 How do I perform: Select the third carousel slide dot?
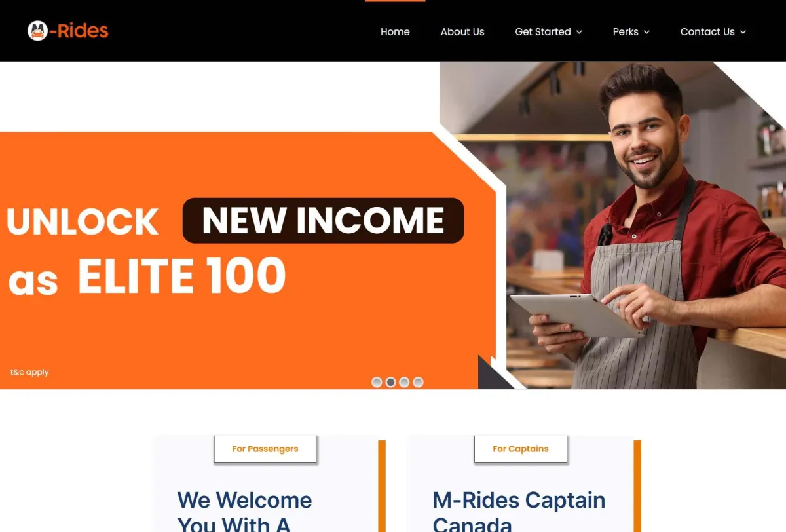404,382
